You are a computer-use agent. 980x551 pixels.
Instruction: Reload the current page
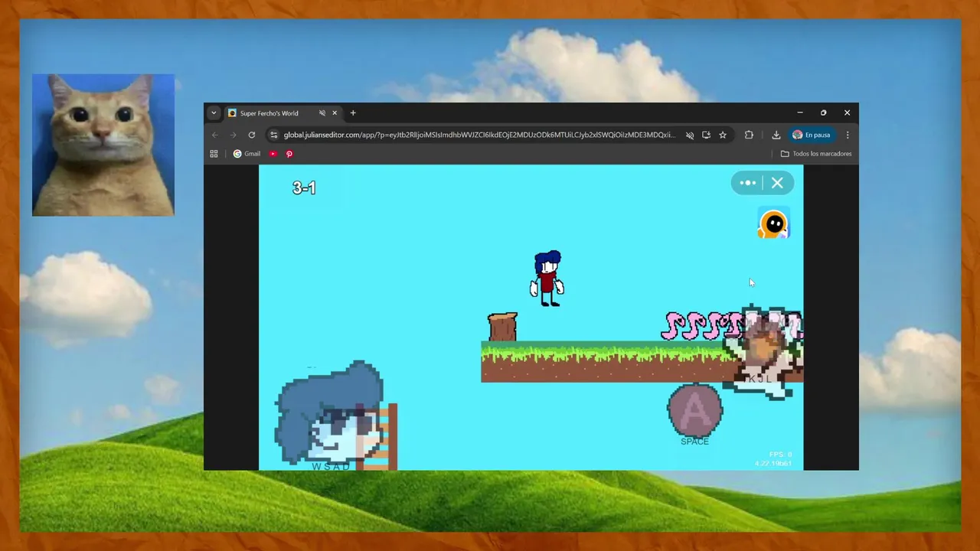[251, 135]
